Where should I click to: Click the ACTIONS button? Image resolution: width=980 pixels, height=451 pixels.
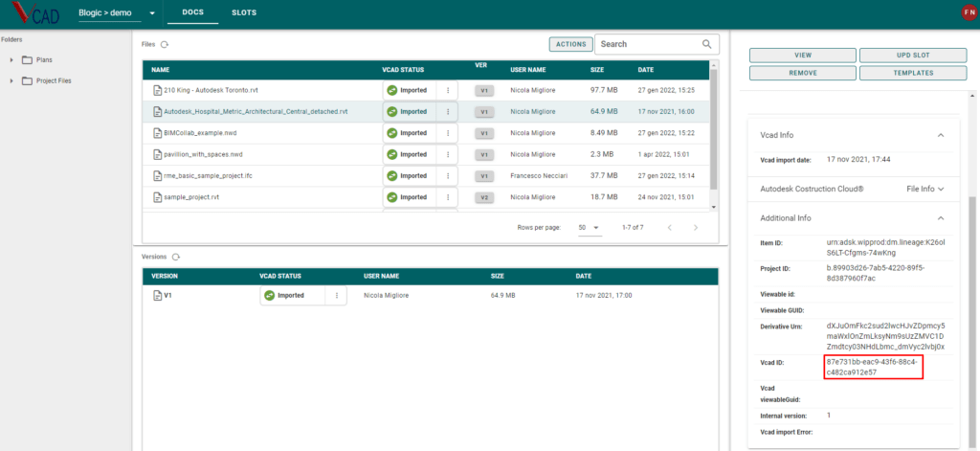(570, 44)
